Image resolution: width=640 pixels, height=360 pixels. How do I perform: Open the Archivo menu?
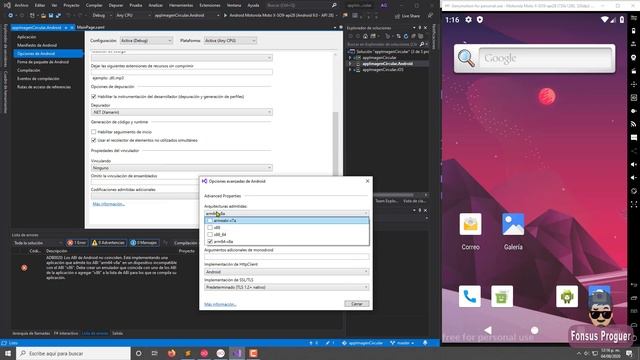click(21, 5)
